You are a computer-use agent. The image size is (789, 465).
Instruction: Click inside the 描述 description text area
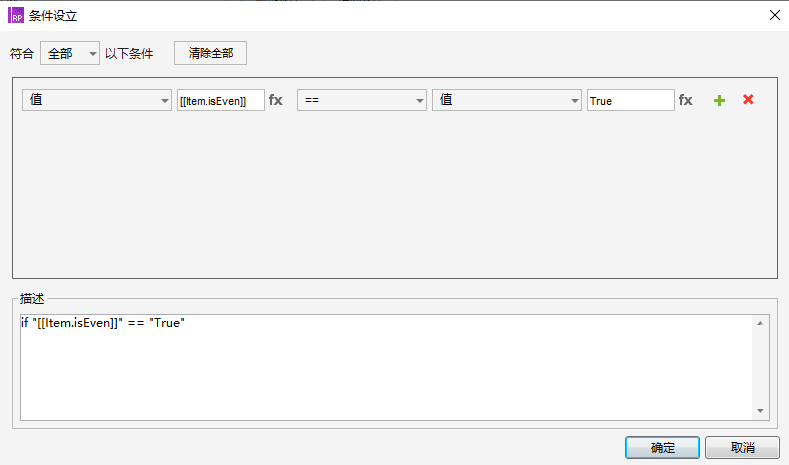(x=386, y=367)
